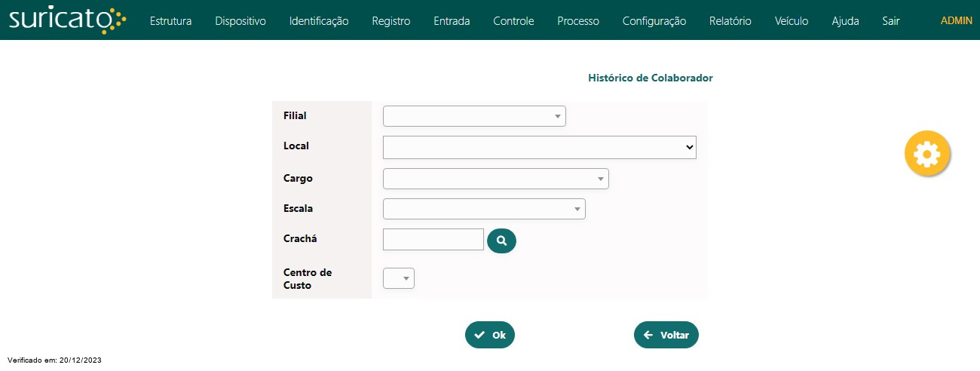Screen dimensions: 980x371
Task: Open the Registro menu
Action: tap(391, 21)
